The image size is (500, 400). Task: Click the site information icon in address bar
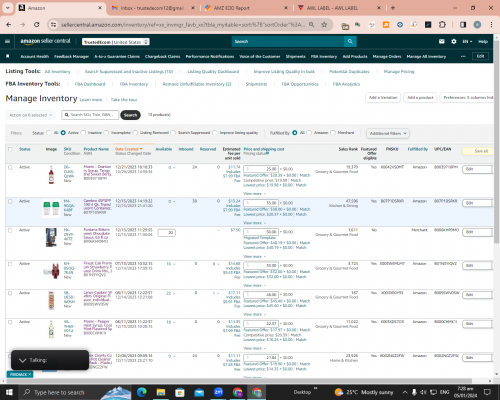point(53,25)
